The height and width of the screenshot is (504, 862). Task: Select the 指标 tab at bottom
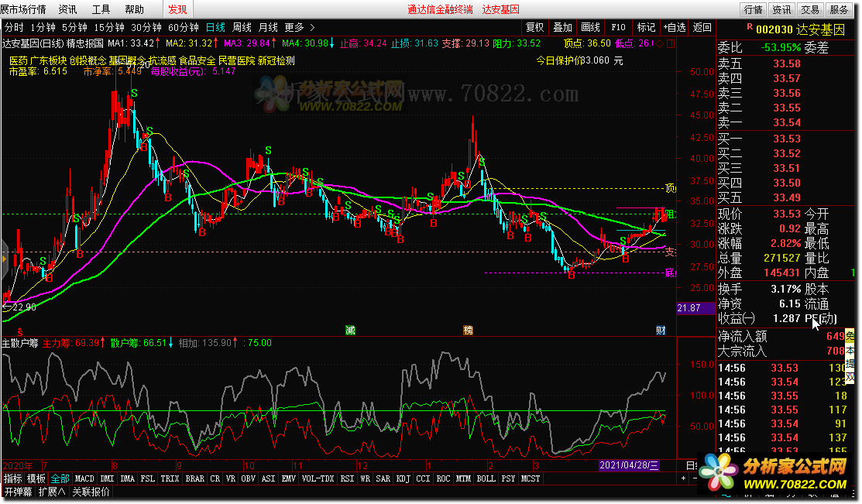pos(12,478)
